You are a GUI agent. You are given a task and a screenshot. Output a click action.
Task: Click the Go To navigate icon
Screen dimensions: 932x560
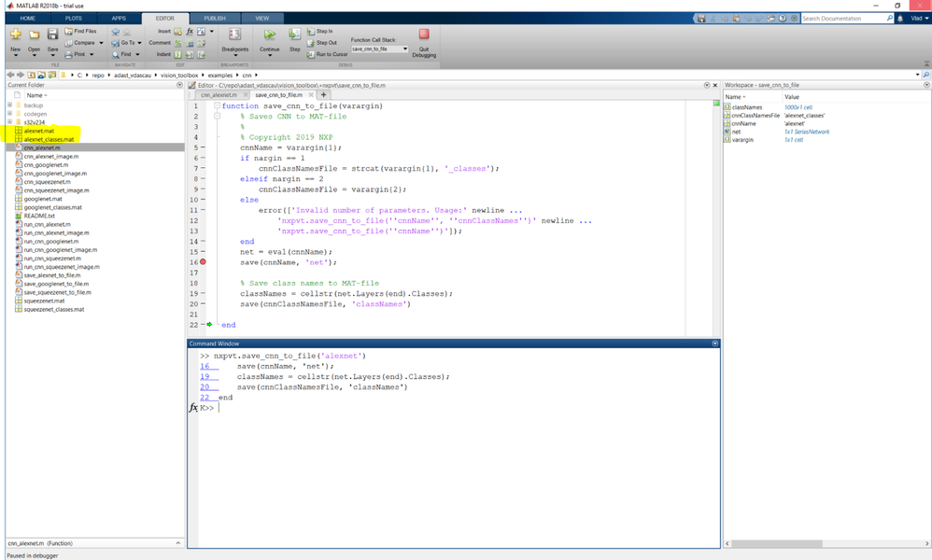click(x=115, y=43)
